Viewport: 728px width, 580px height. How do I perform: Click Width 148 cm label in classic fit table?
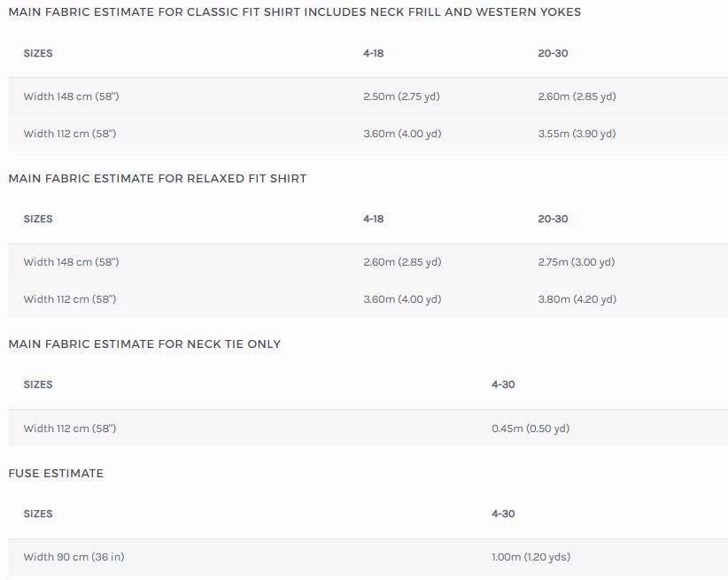(x=71, y=97)
